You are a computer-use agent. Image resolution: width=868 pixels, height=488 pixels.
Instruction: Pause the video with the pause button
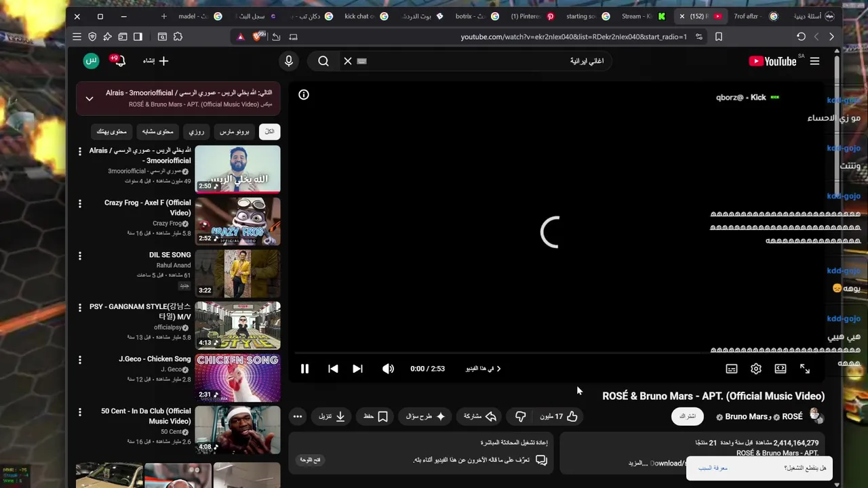pos(304,369)
